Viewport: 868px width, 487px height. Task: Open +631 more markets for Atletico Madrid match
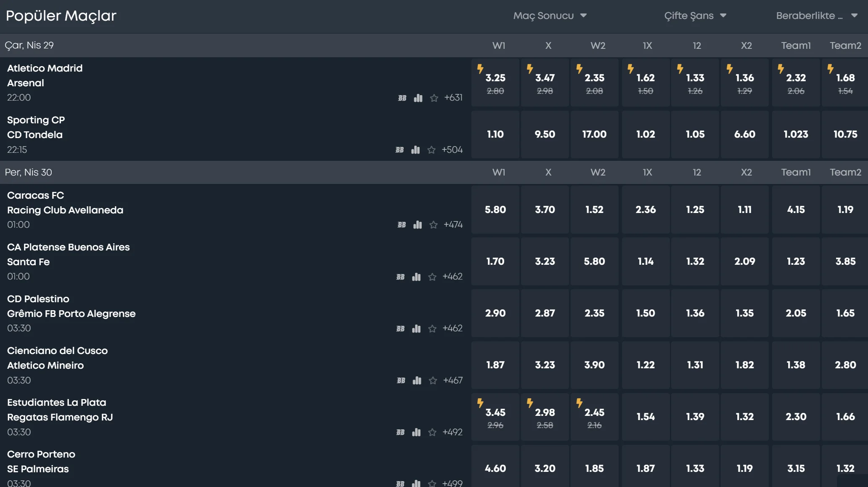point(453,98)
